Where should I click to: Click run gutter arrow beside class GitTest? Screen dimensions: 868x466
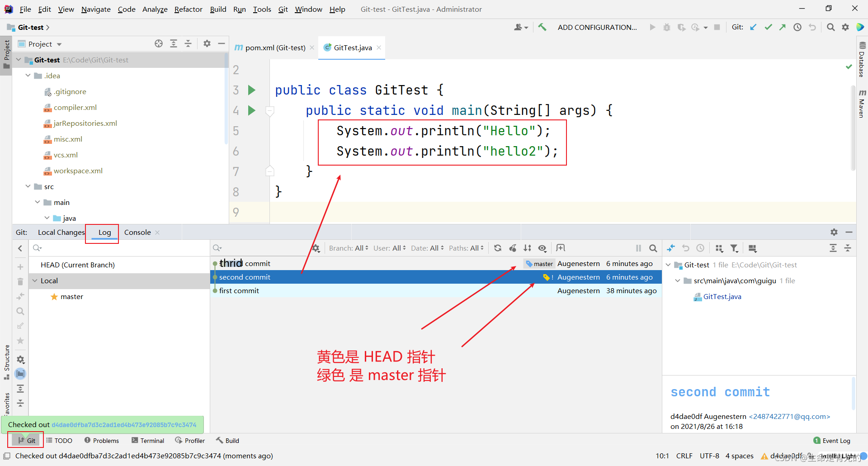click(x=252, y=90)
